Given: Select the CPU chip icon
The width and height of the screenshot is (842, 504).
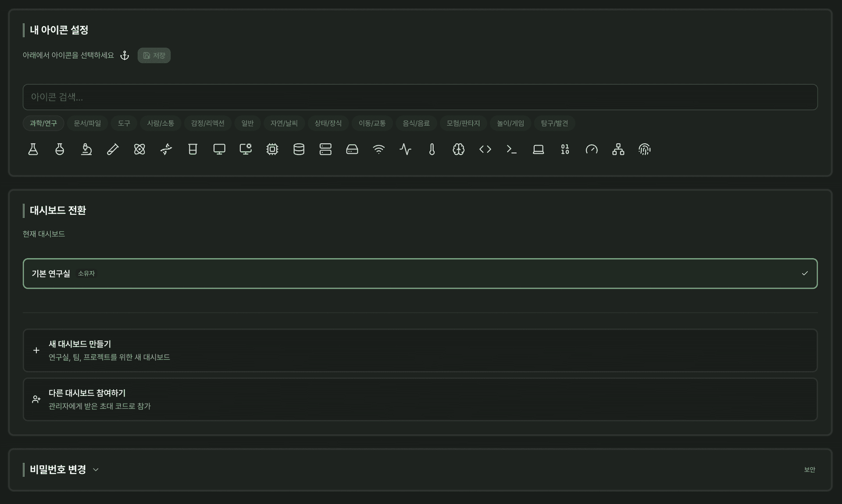Looking at the screenshot, I should pos(272,149).
